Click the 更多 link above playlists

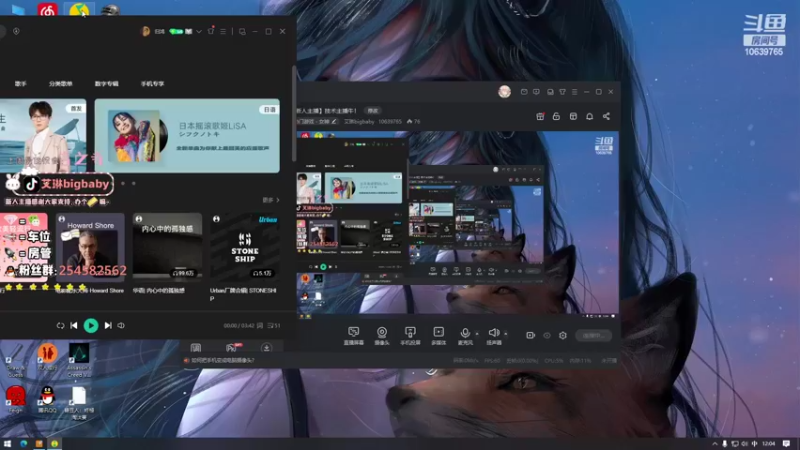(x=271, y=200)
